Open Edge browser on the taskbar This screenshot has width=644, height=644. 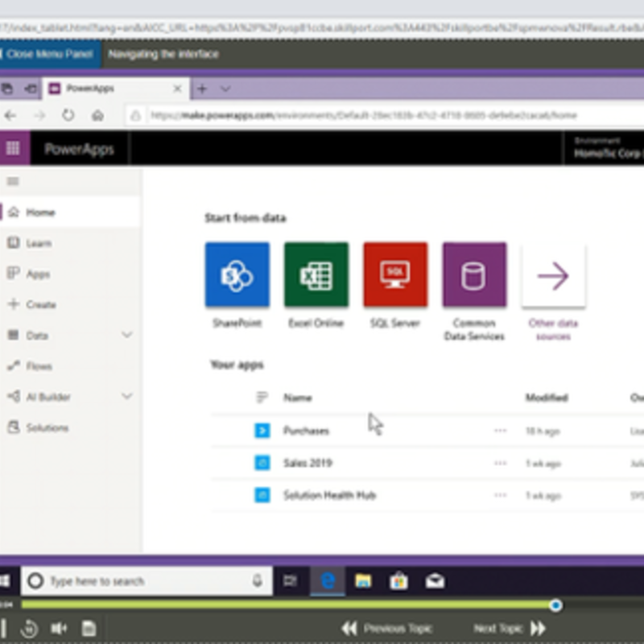(328, 580)
